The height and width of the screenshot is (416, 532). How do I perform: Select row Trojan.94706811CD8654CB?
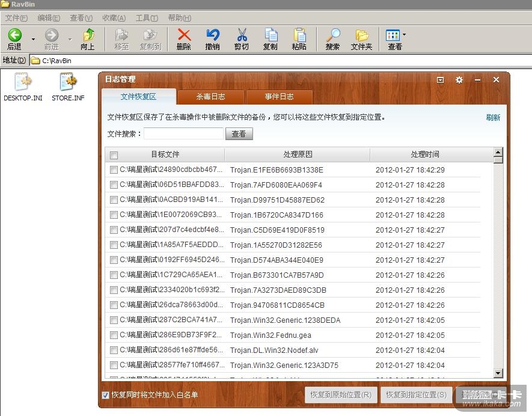pos(293,305)
